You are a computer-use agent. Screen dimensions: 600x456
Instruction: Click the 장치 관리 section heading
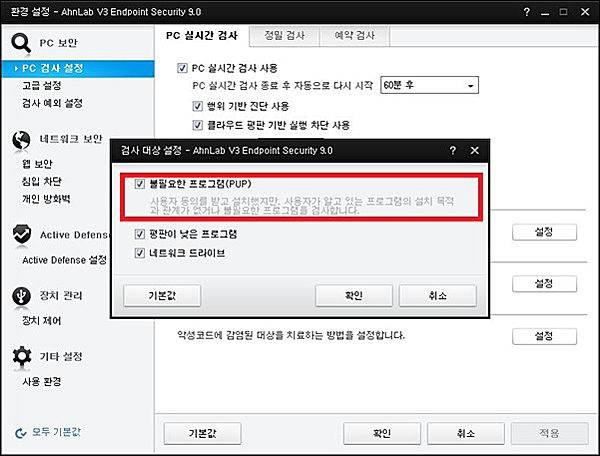pos(61,295)
